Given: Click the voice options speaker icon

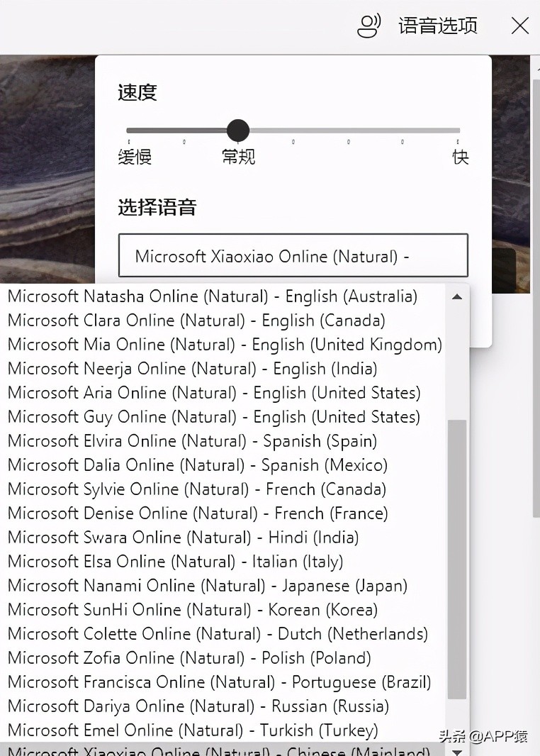Looking at the screenshot, I should 369,25.
